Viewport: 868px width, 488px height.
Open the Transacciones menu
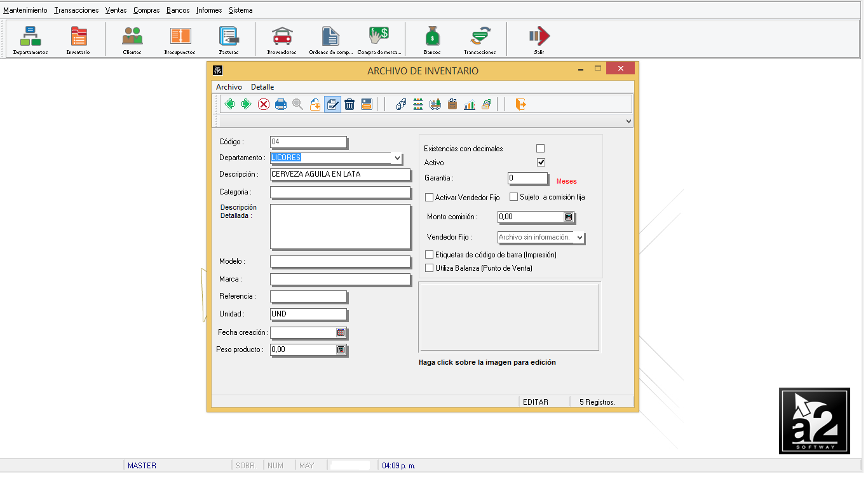(77, 10)
